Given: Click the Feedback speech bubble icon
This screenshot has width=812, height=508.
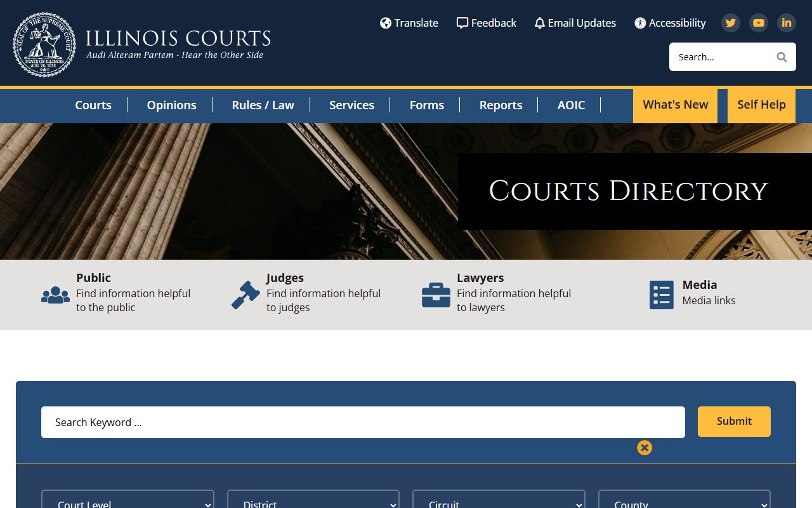Looking at the screenshot, I should pos(462,23).
